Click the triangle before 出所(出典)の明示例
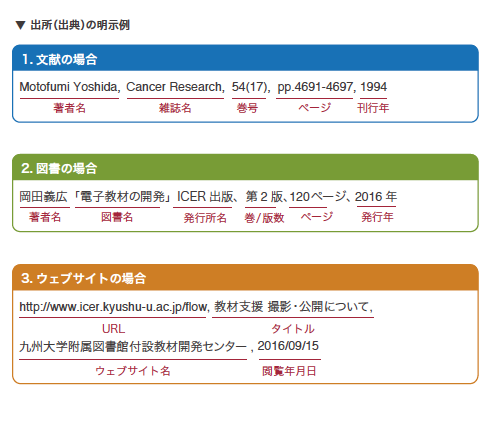Viewport: 493px width, 433px height. (21, 25)
